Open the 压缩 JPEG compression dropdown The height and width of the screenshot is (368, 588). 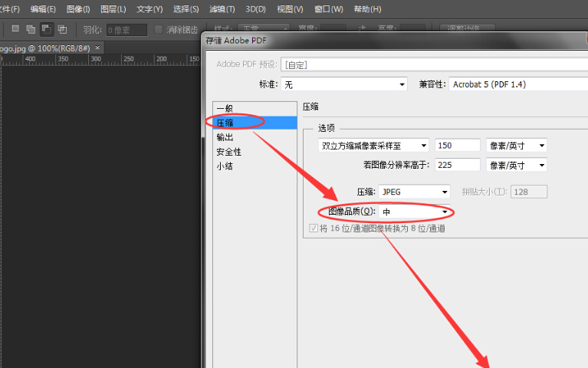pos(414,192)
